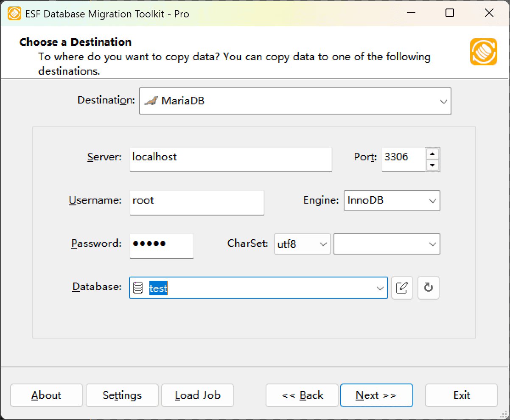
Task: Click the database cylinder icon in Database field
Action: 138,288
